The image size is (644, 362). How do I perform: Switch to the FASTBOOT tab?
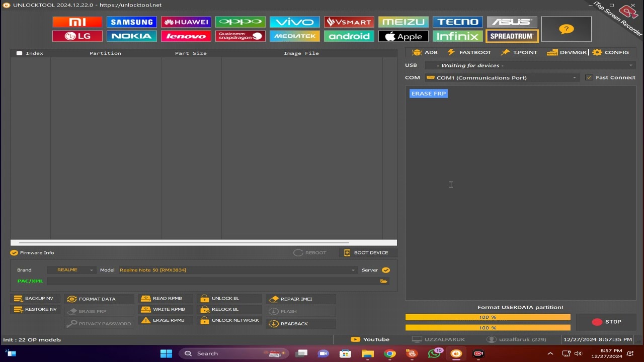[469, 52]
